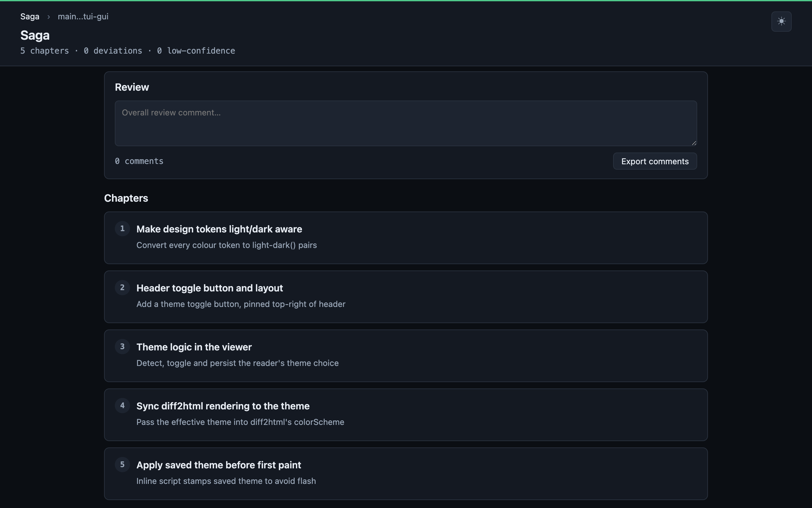Image resolution: width=812 pixels, height=508 pixels.
Task: Click the chapter number 2 badge
Action: click(122, 288)
